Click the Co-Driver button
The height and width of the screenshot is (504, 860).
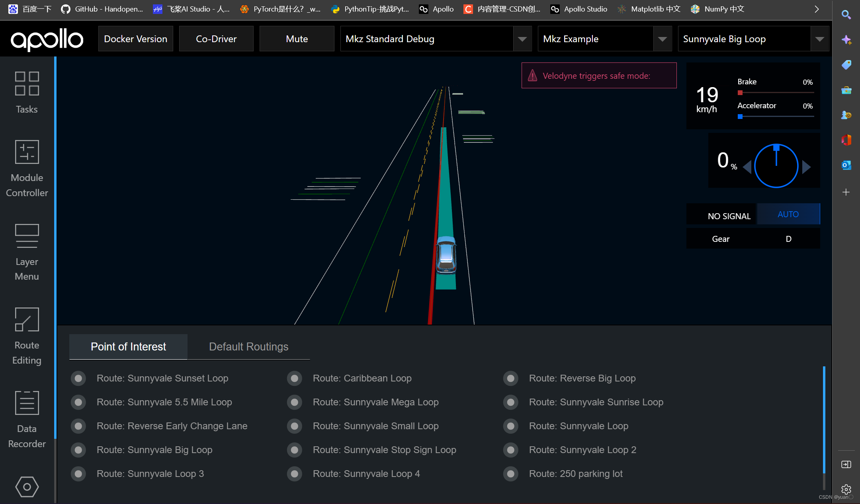pyautogui.click(x=216, y=39)
